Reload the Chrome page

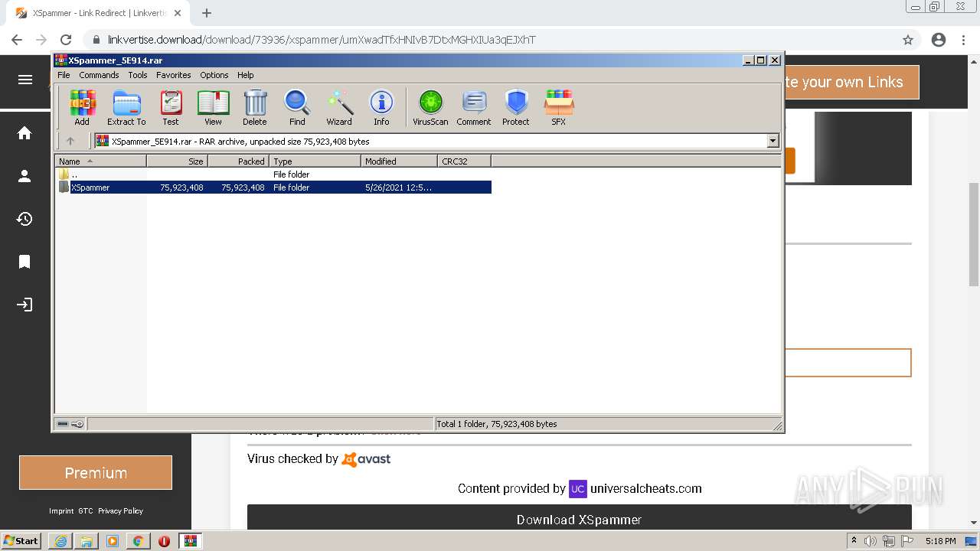point(66,40)
